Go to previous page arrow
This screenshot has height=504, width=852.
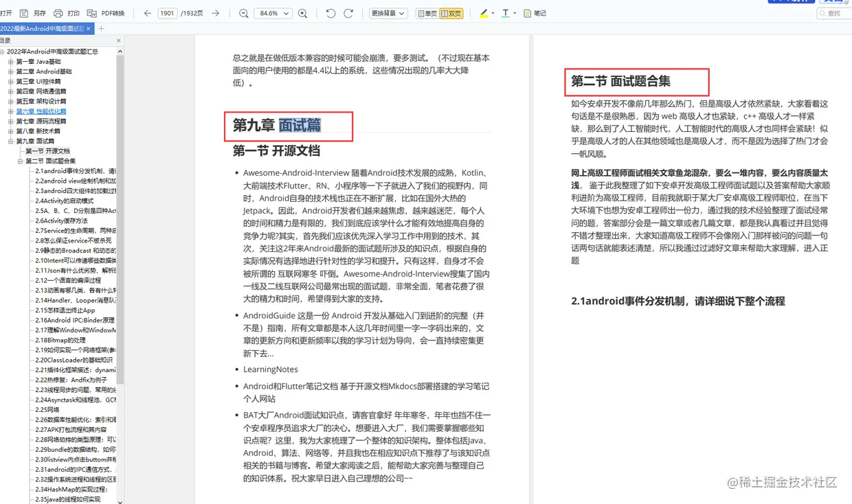(x=148, y=13)
